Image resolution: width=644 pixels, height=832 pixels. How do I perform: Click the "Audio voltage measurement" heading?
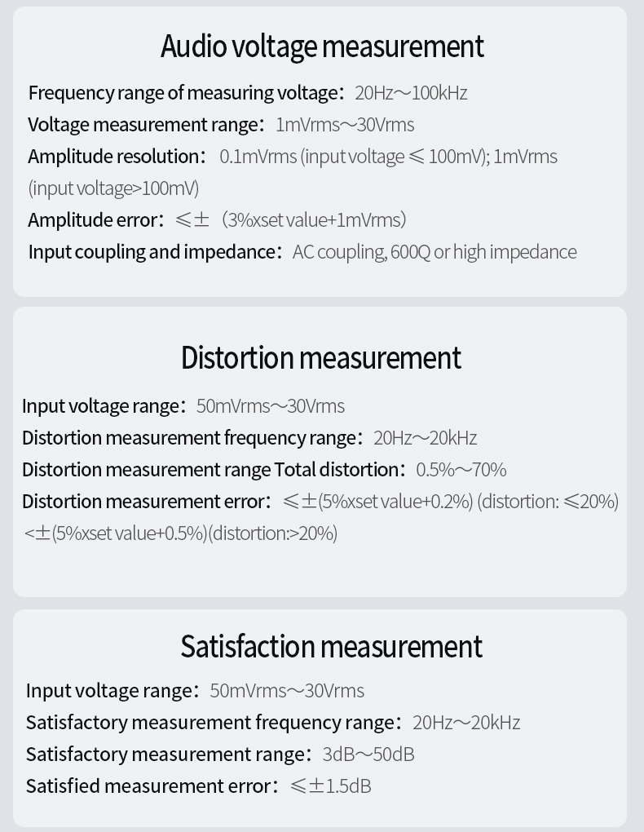pos(322,46)
